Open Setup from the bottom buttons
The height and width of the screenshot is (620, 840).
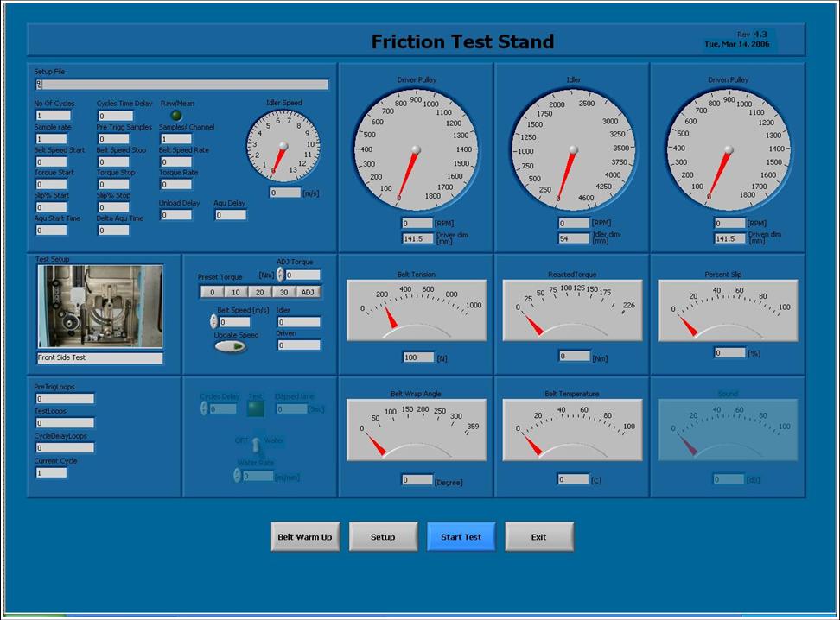click(x=383, y=537)
